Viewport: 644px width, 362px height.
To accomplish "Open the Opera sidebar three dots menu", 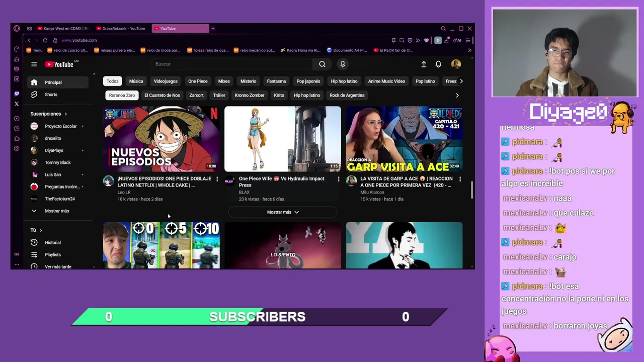I will [17, 264].
